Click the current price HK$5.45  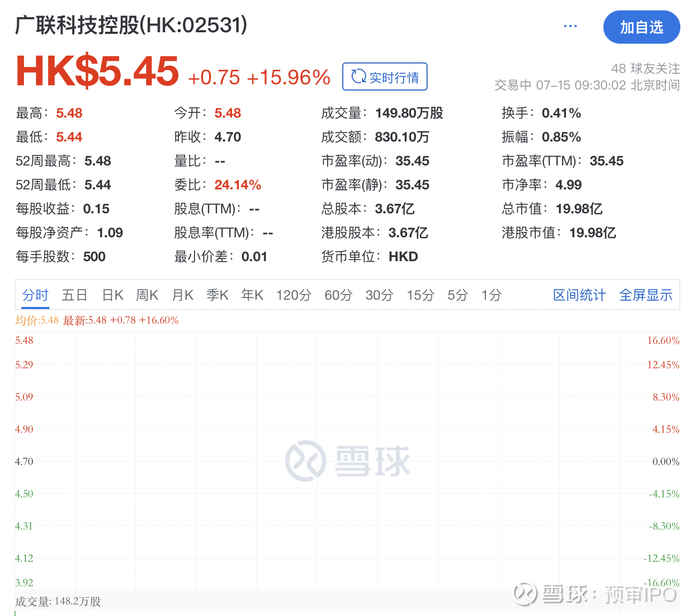pyautogui.click(x=97, y=71)
